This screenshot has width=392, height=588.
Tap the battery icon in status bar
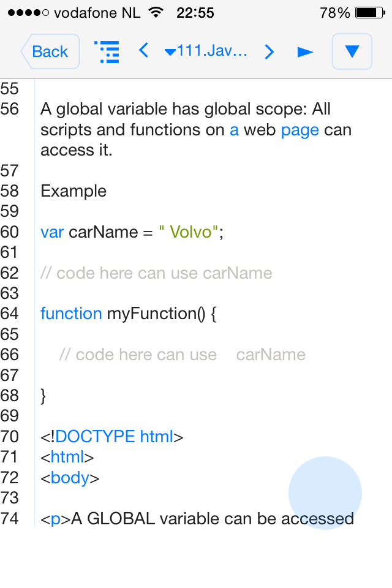[370, 13]
